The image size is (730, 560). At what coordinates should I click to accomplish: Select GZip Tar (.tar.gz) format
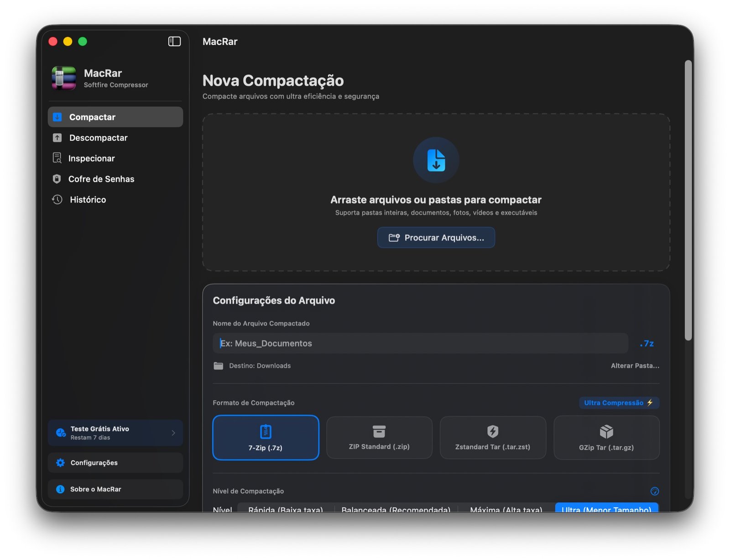606,438
